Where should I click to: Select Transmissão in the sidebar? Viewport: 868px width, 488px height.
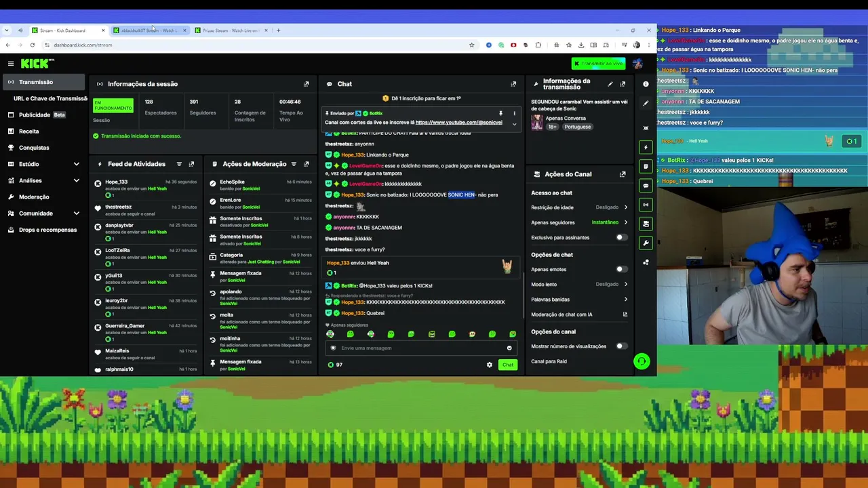(x=44, y=82)
